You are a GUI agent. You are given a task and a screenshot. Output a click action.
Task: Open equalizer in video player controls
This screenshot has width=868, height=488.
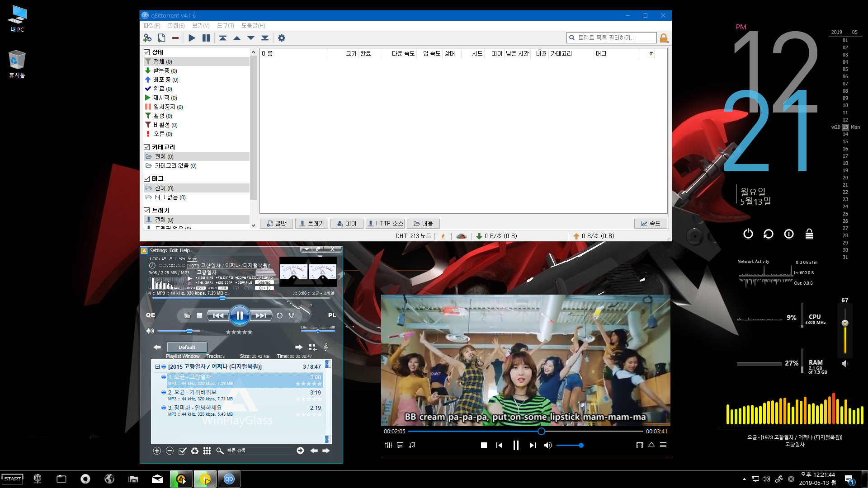(388, 445)
